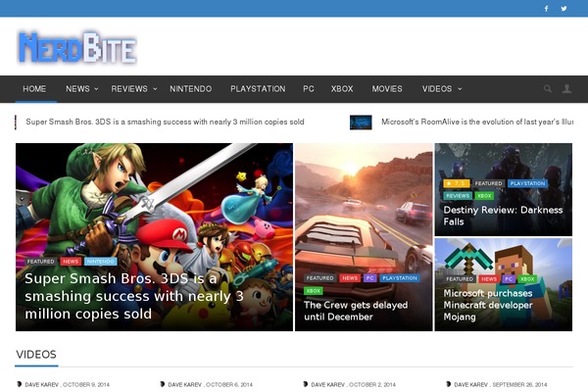Image resolution: width=588 pixels, height=392 pixels.
Task: Click PC tag on Minecraft card
Action: point(509,279)
